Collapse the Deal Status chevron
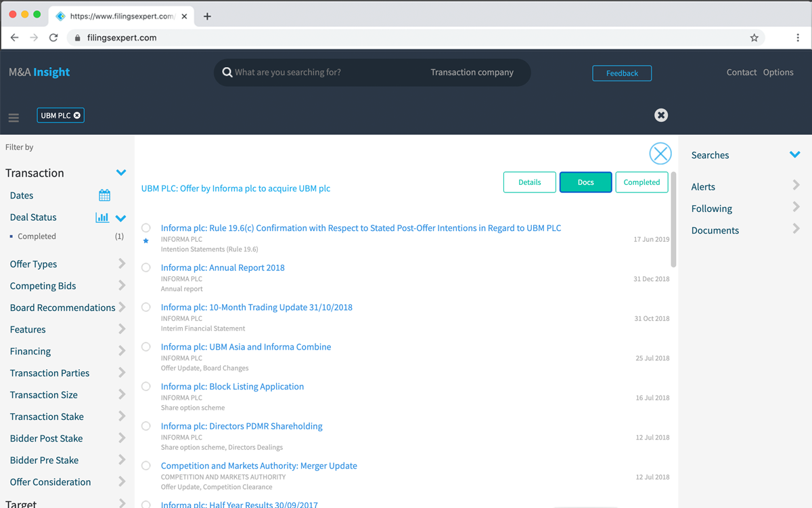812x508 pixels. pyautogui.click(x=121, y=218)
